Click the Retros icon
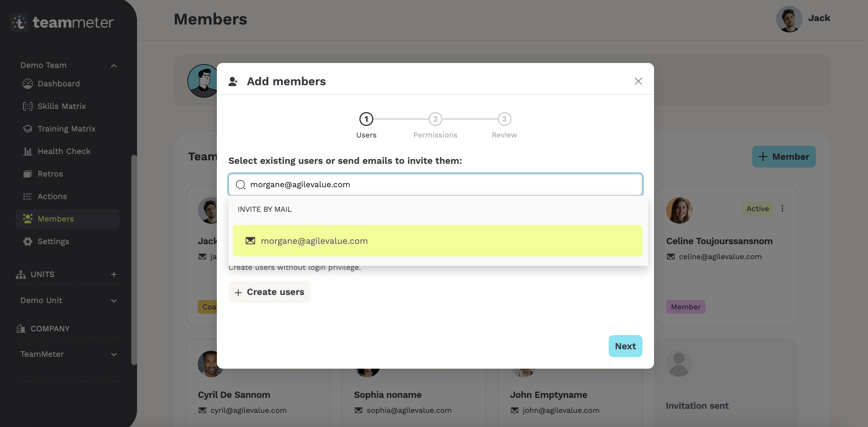This screenshot has height=427, width=868. pyautogui.click(x=28, y=174)
